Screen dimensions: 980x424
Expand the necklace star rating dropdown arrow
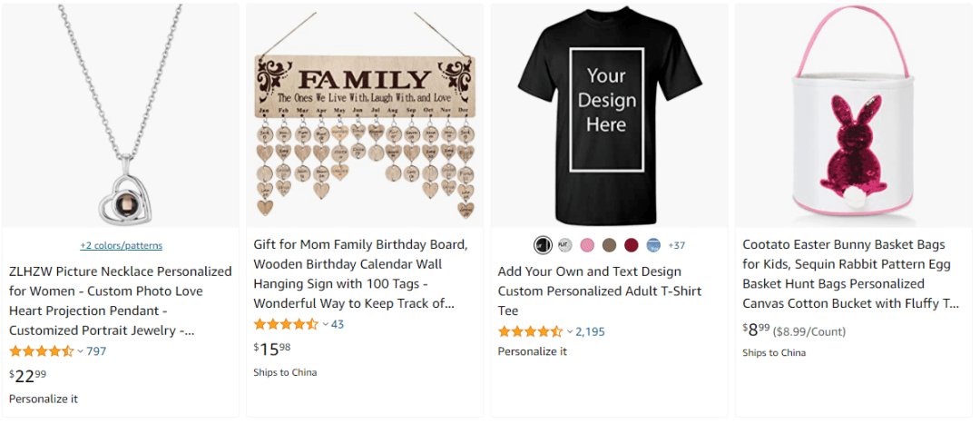click(81, 351)
